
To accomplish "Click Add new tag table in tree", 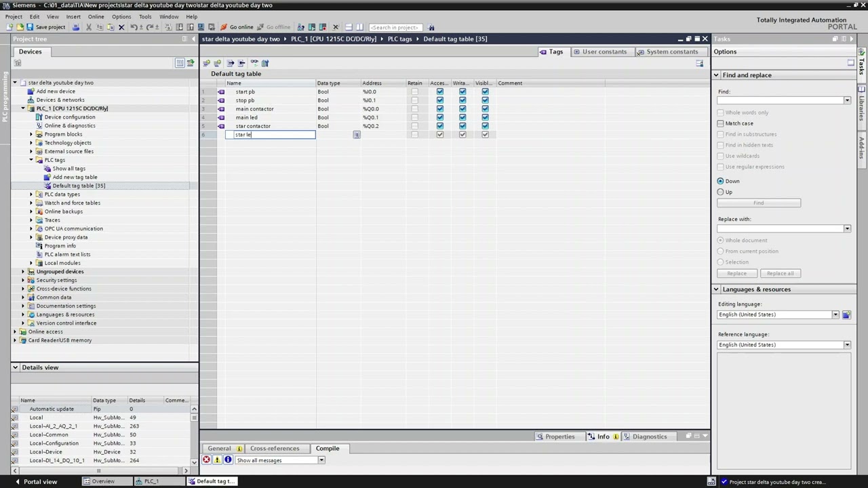I will coord(75,177).
